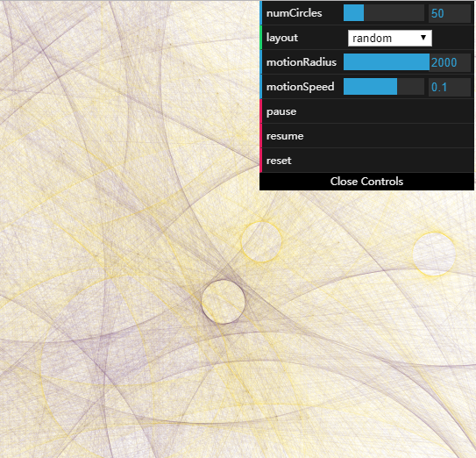Click the numCircles slider bar
Viewport: 476px width, 458px height.
coord(384,13)
